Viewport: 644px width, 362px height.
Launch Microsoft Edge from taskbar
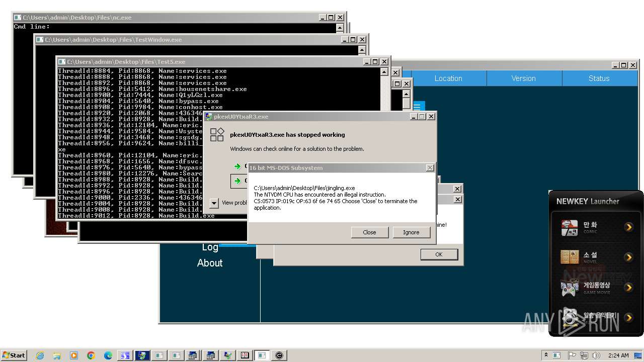[108, 355]
